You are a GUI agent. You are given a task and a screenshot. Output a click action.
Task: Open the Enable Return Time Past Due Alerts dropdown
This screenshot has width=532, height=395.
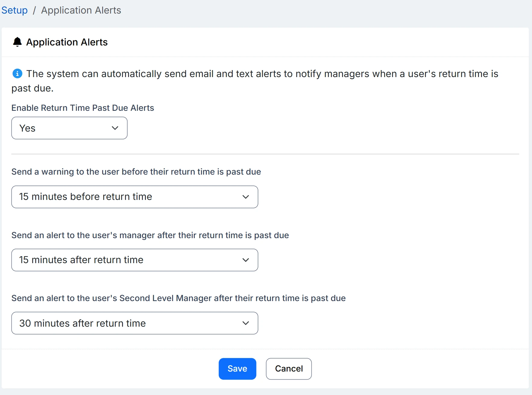pyautogui.click(x=69, y=128)
